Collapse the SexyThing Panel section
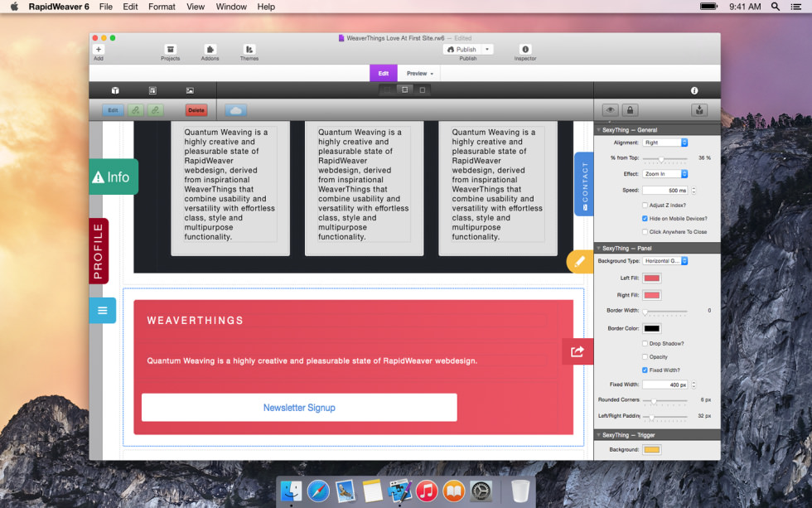Screen dimensions: 812x508 click(598, 248)
